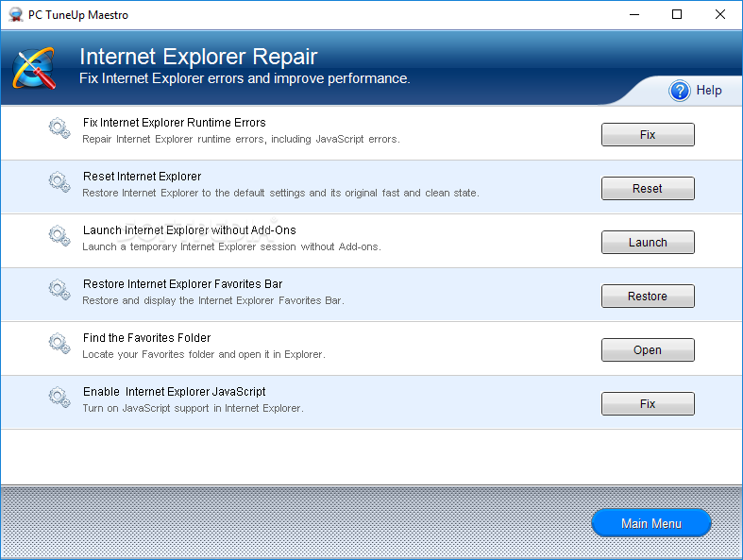Screen dimensions: 743x560
Task: Launch Internet Explorer without Add-Ons
Action: pos(648,243)
